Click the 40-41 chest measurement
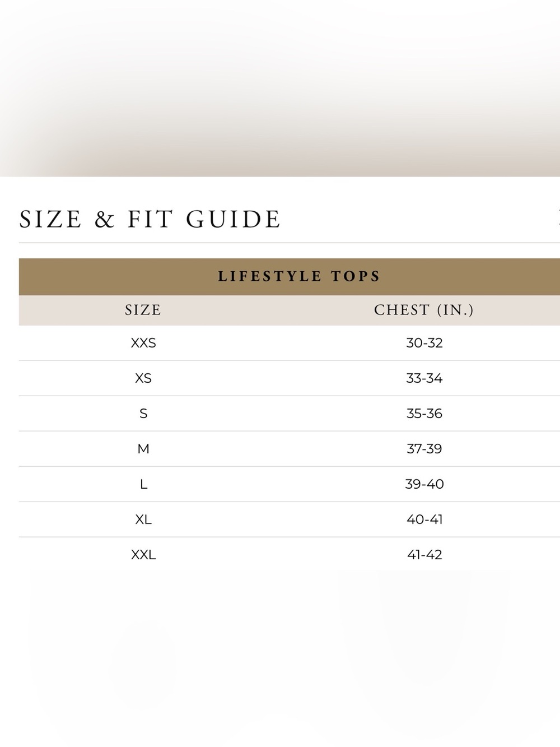The height and width of the screenshot is (747, 560). click(x=424, y=519)
